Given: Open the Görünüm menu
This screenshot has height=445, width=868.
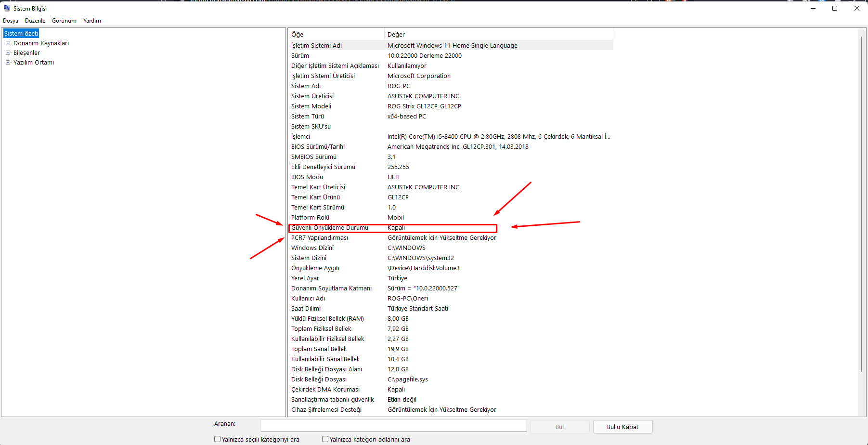Looking at the screenshot, I should 64,20.
